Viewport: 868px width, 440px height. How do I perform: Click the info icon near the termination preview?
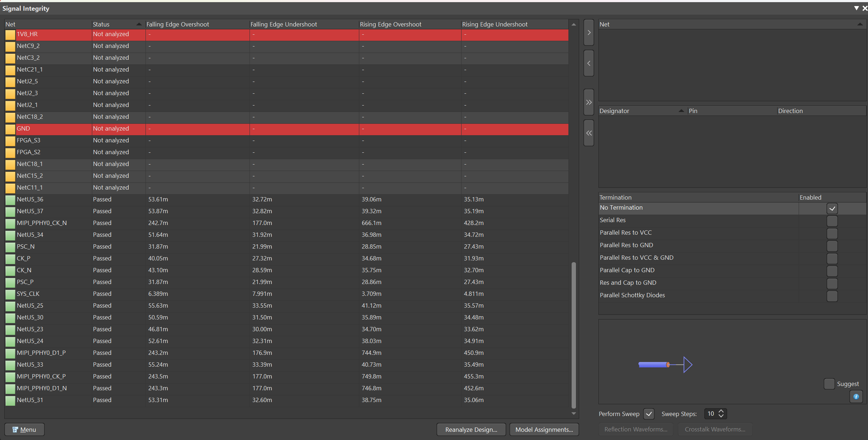(x=856, y=396)
